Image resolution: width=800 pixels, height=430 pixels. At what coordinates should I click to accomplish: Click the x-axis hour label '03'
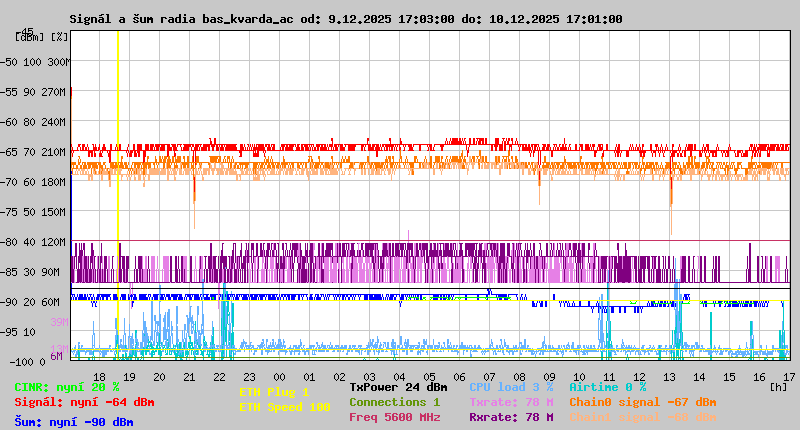click(369, 377)
